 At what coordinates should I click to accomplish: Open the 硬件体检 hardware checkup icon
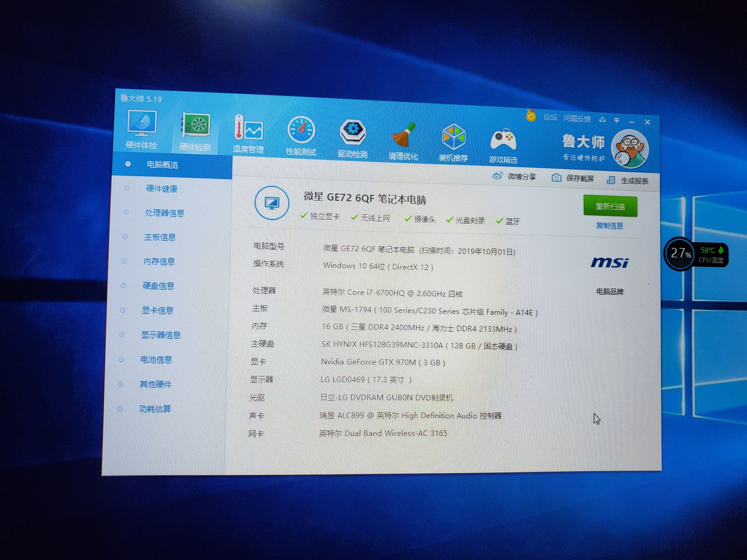point(142,129)
